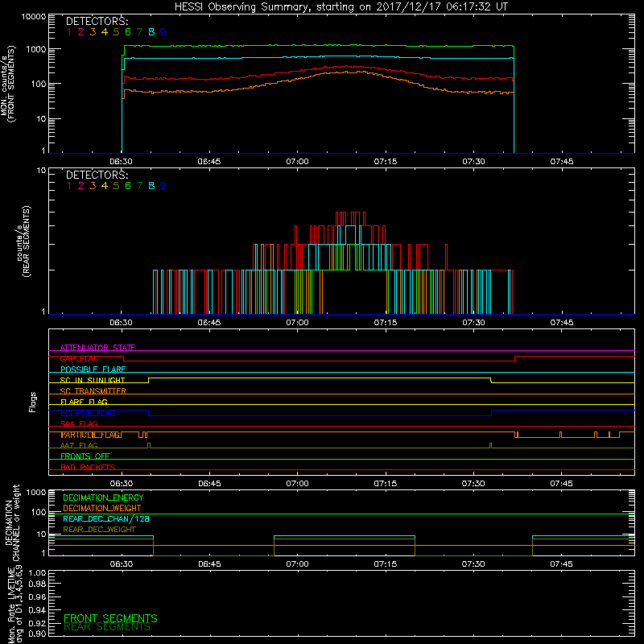Click 07:45 tick label under front segments plot
This screenshot has width=644, height=644.
click(562, 162)
